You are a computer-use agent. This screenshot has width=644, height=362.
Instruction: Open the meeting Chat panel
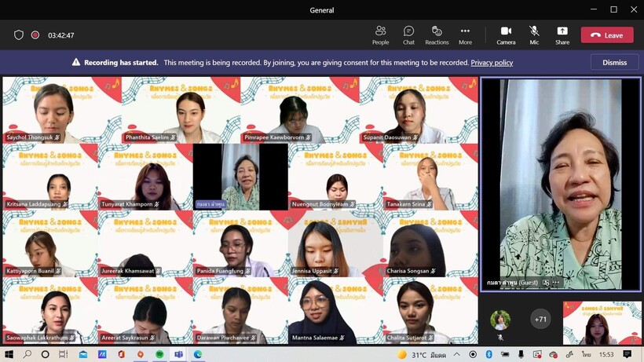coord(408,35)
